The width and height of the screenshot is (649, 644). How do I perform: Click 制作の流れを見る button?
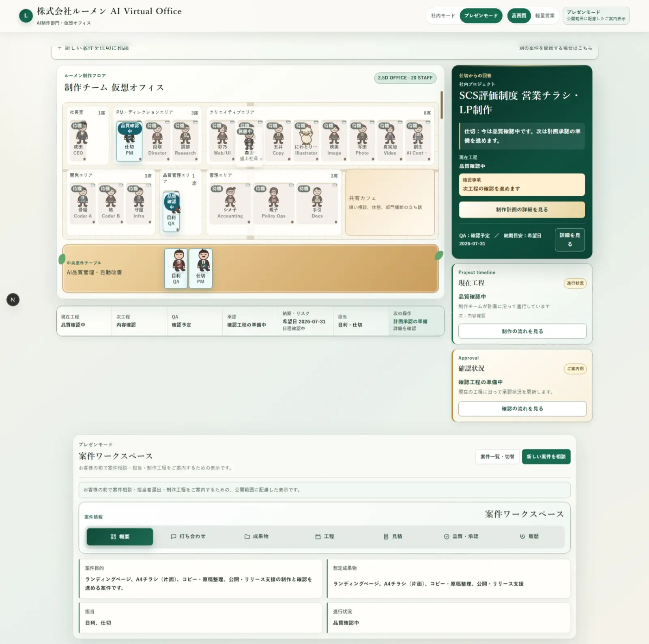[522, 331]
